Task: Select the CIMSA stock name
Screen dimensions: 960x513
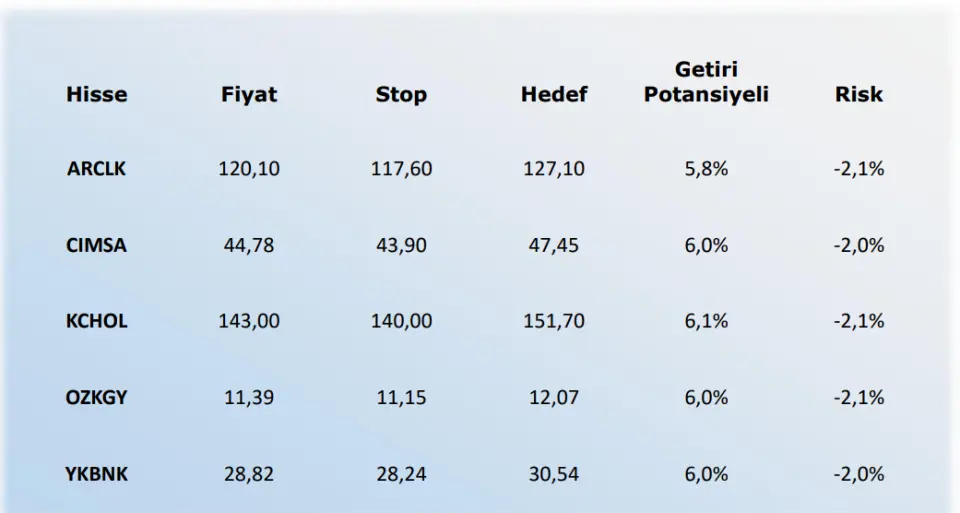Action: 96,245
